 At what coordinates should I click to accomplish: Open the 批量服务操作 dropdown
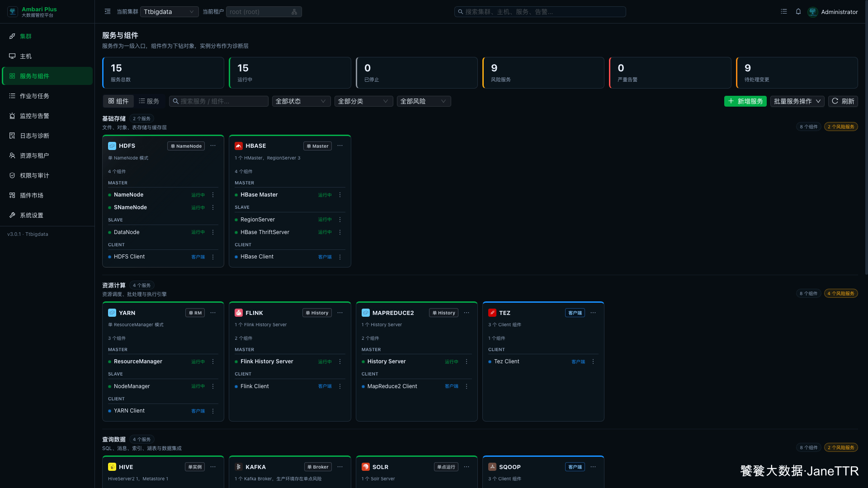coord(797,101)
